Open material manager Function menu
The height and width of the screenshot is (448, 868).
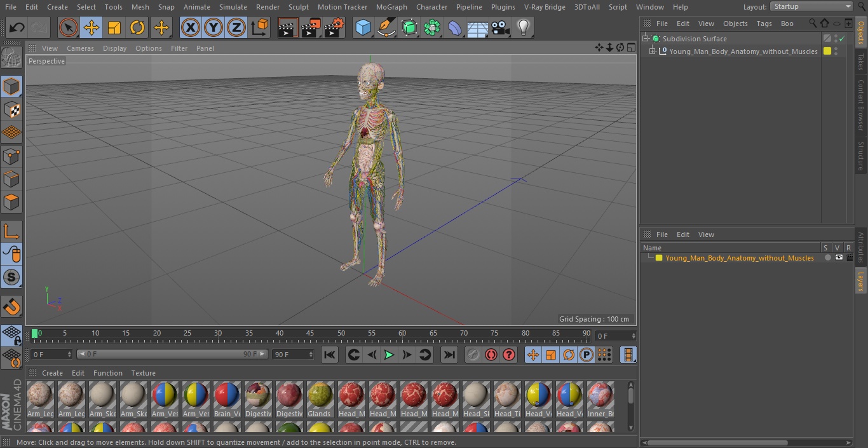pos(108,373)
